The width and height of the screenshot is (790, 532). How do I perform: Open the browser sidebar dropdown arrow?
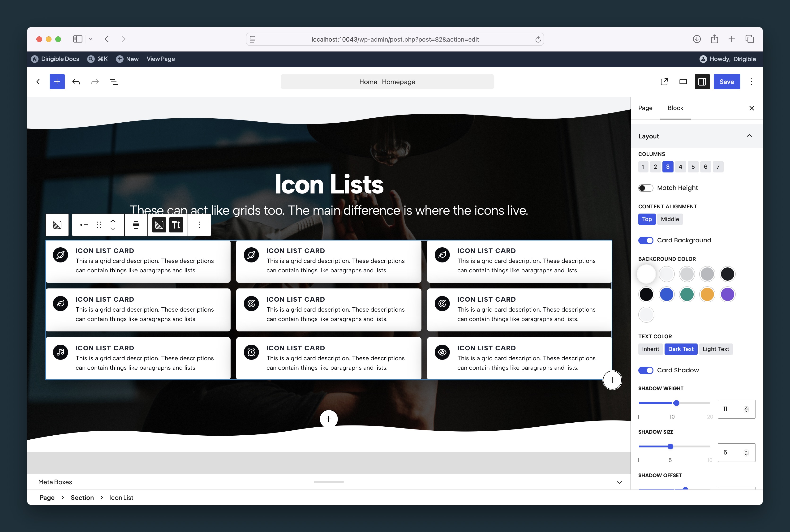90,39
